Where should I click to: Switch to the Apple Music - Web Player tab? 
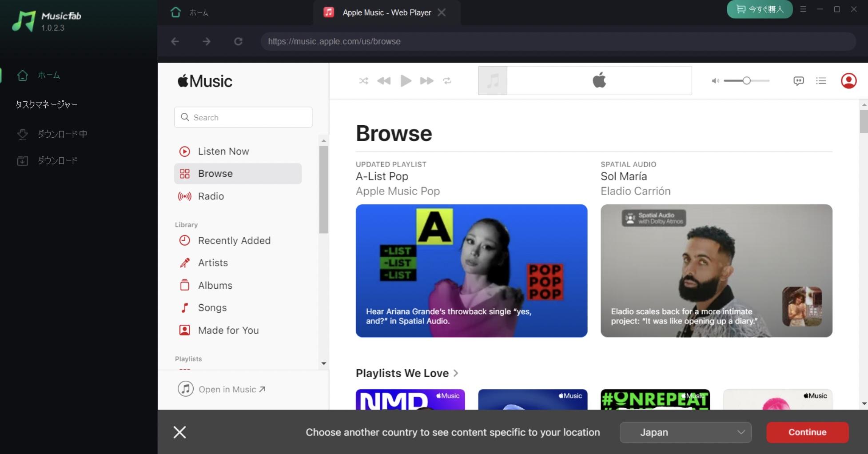pyautogui.click(x=386, y=12)
